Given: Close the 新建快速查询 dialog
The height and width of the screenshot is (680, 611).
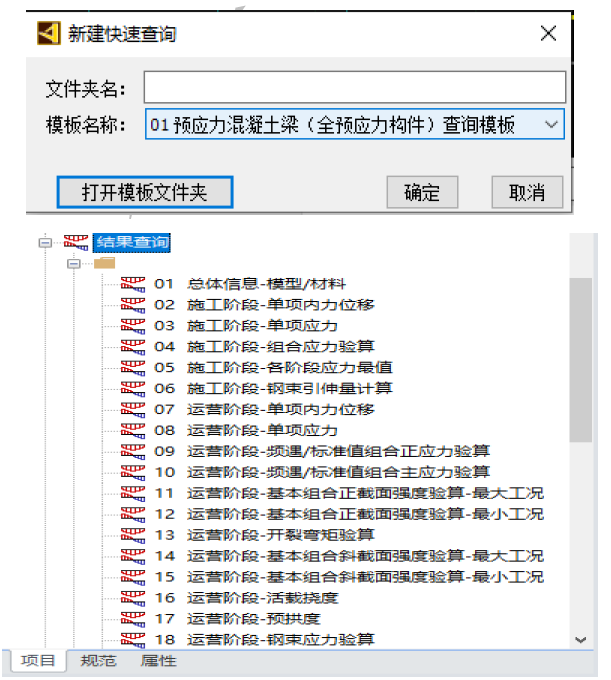Looking at the screenshot, I should pyautogui.click(x=548, y=33).
